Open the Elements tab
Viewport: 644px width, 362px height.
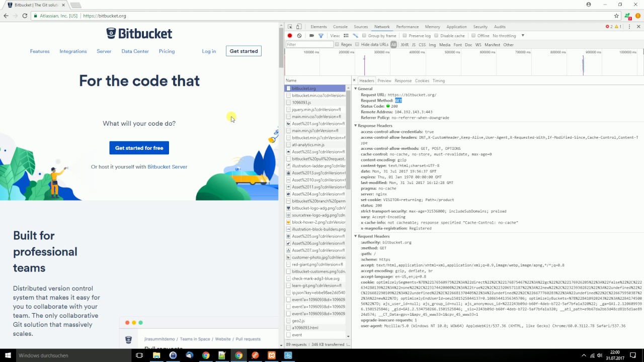click(318, 27)
